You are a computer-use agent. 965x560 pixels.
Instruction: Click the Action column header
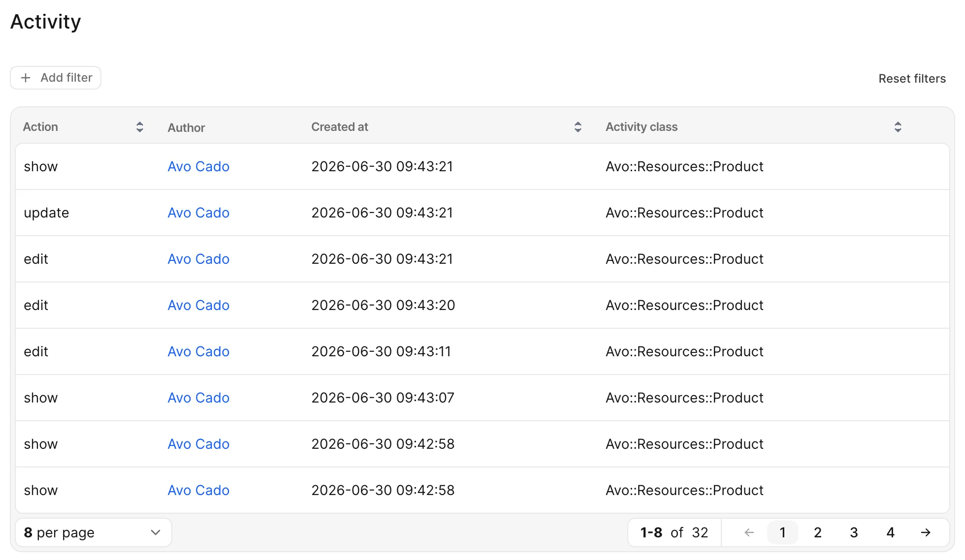click(40, 127)
